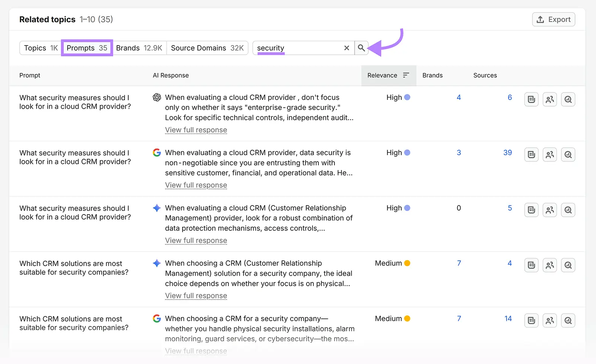Click the document icon in the 39-sources row
Screen dimensions: 596x364
coord(532,155)
